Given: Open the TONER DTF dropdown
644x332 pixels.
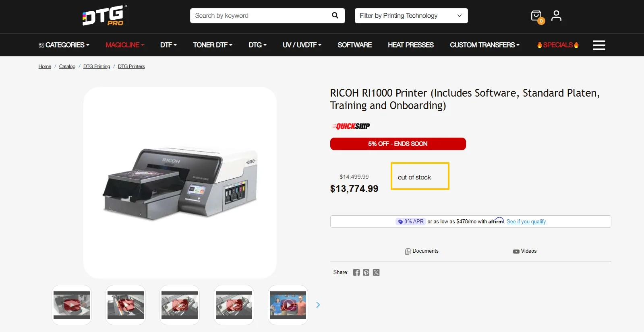Looking at the screenshot, I should click(213, 45).
